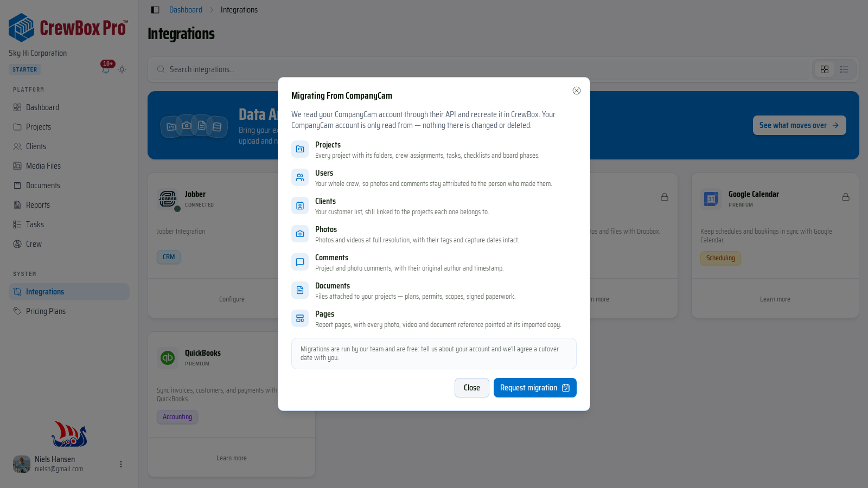Viewport: 868px width, 488px height.
Task: Click the Migrating From CompanyCam heading
Action: [x=342, y=95]
